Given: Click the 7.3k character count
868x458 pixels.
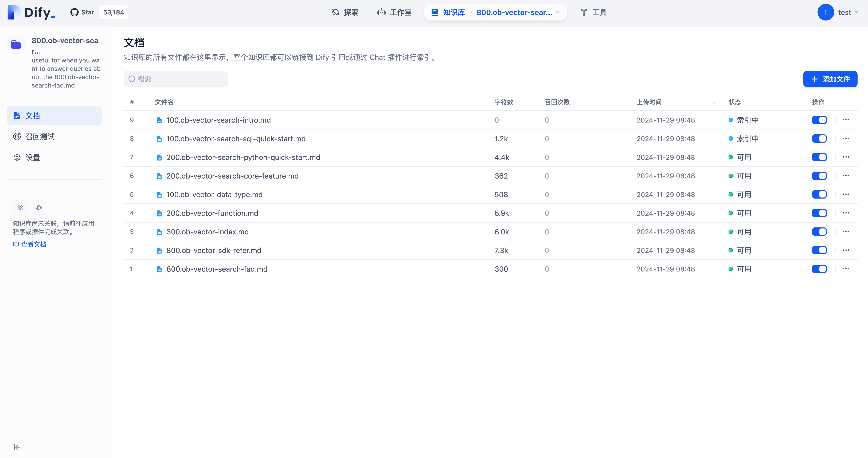Looking at the screenshot, I should tap(501, 251).
